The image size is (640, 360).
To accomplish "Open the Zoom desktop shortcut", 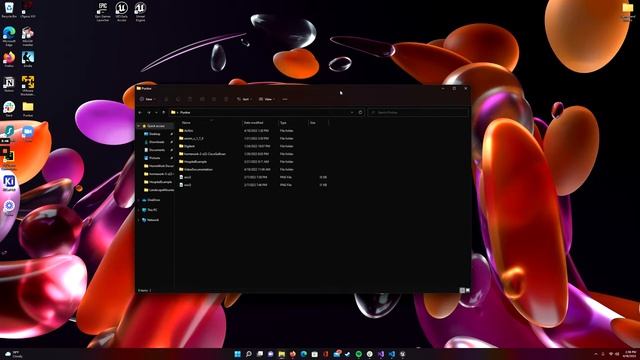I will pyautogui.click(x=28, y=134).
